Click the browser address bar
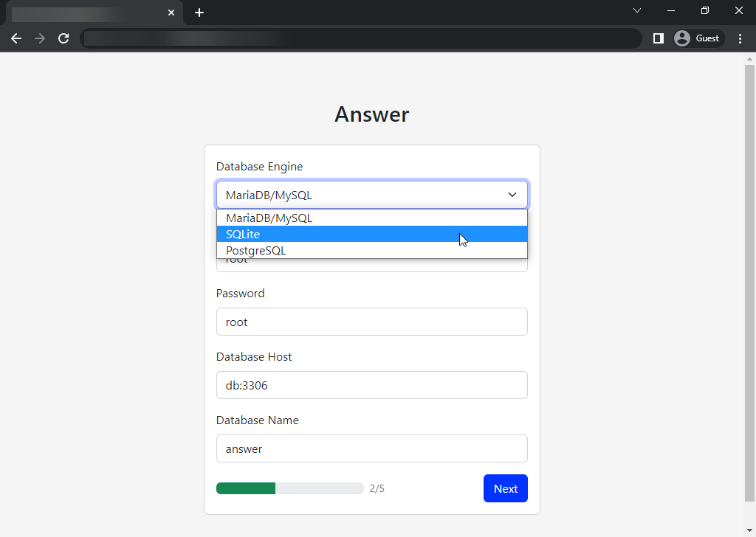The width and height of the screenshot is (756, 537). [x=360, y=38]
